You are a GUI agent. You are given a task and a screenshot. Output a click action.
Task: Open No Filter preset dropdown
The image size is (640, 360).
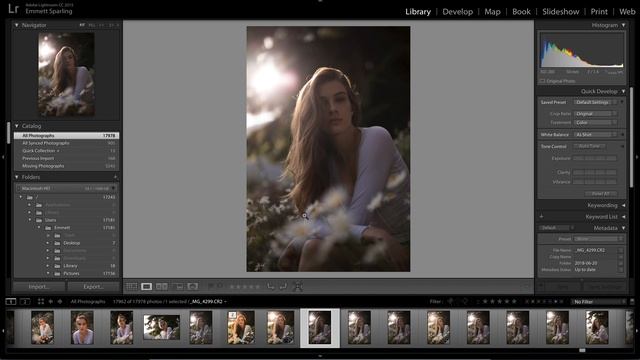[x=597, y=302]
